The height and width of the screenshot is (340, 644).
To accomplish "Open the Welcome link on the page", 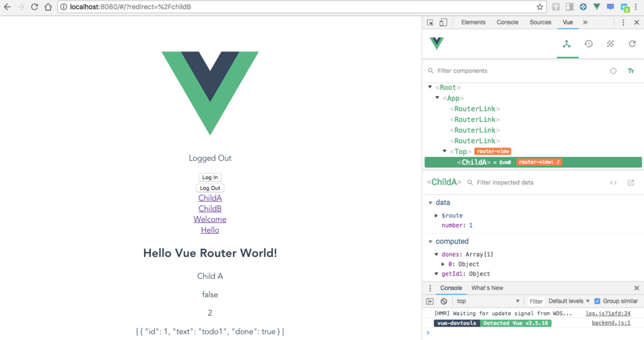I will pos(210,219).
